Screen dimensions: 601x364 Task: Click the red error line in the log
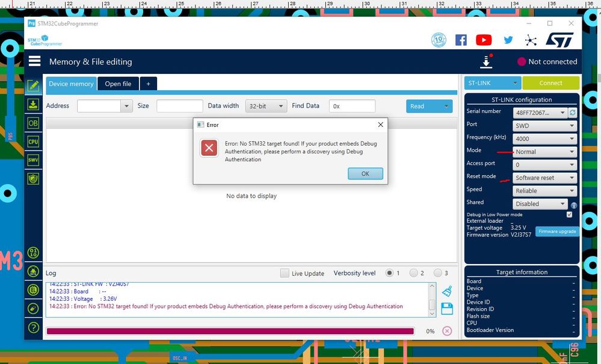226,306
